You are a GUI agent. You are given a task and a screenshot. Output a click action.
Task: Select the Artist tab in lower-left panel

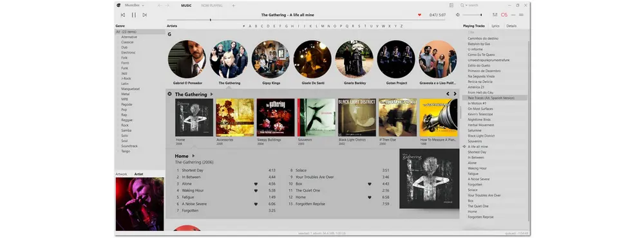[x=139, y=174]
